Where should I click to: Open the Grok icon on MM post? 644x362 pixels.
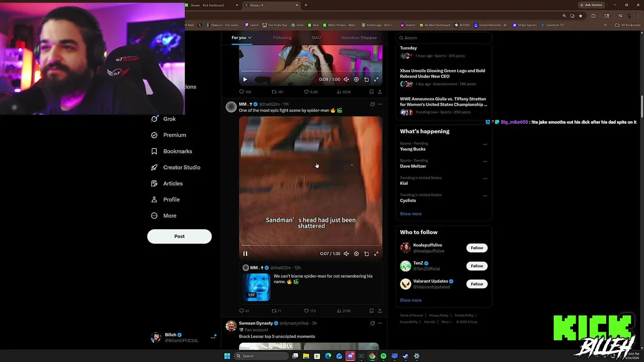372,104
